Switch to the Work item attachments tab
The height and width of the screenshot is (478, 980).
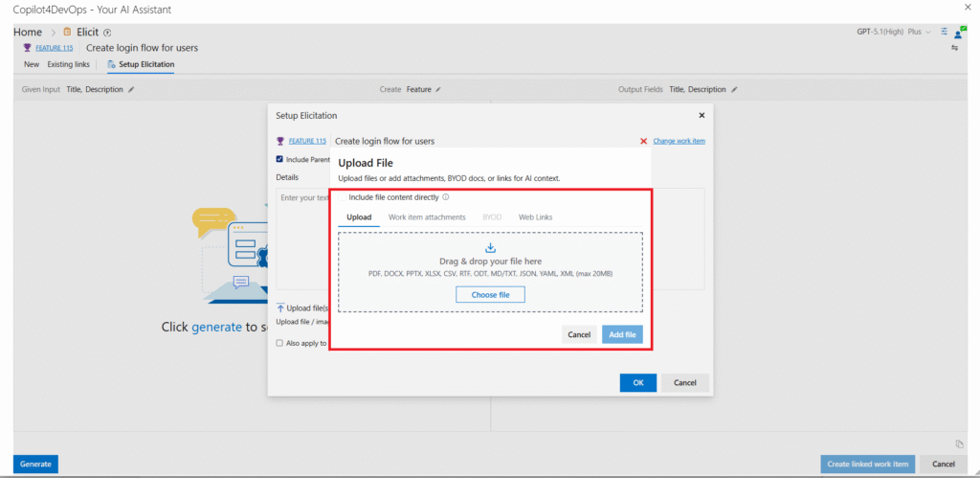pyautogui.click(x=427, y=217)
